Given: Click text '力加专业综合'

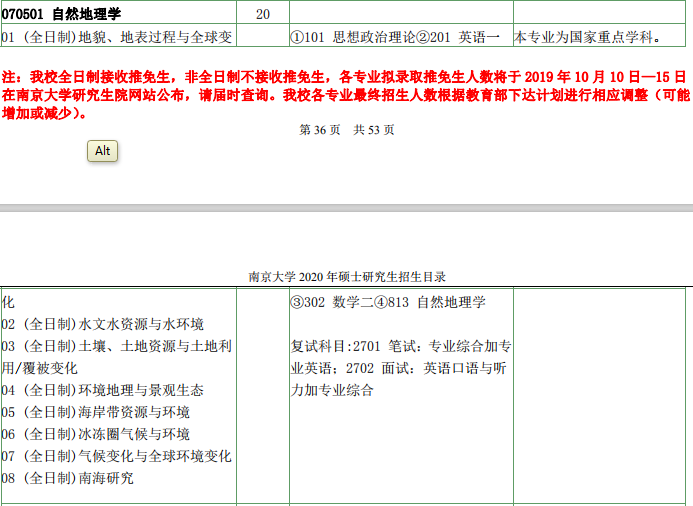Looking at the screenshot, I should coord(332,390).
